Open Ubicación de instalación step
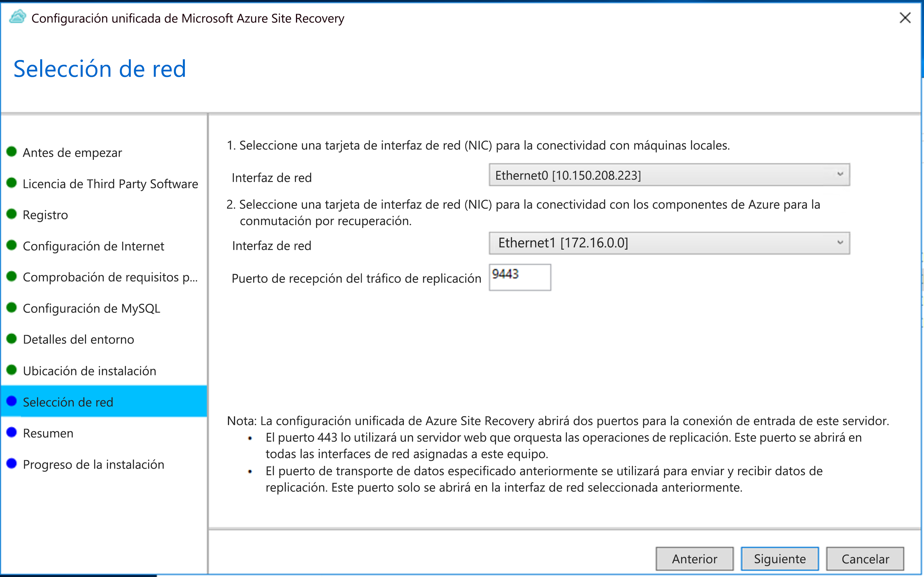 pos(90,371)
